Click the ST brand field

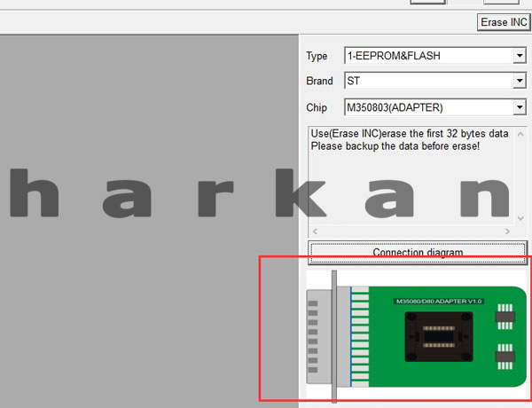tap(427, 82)
